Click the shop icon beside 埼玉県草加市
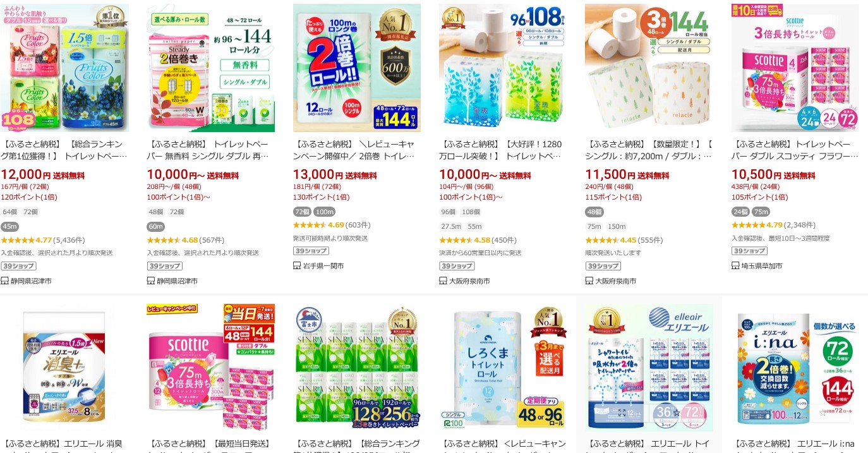The height and width of the screenshot is (453, 868). [735, 266]
